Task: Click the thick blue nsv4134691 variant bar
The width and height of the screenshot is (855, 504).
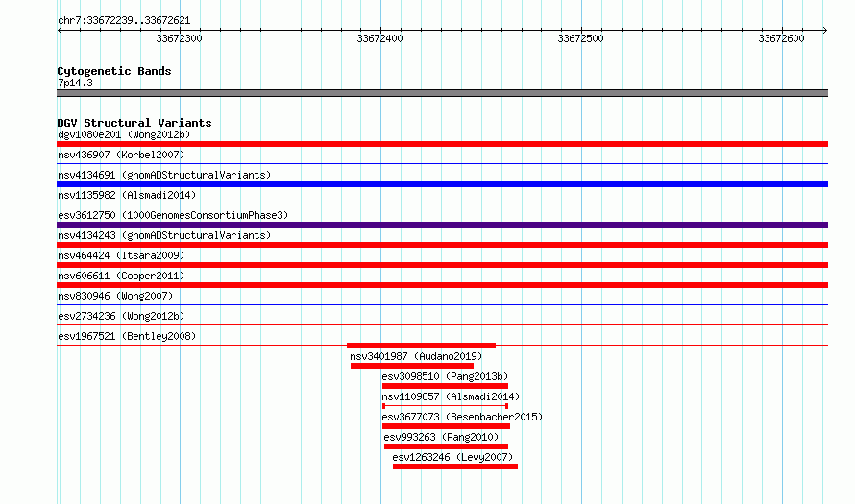Action: (442, 184)
